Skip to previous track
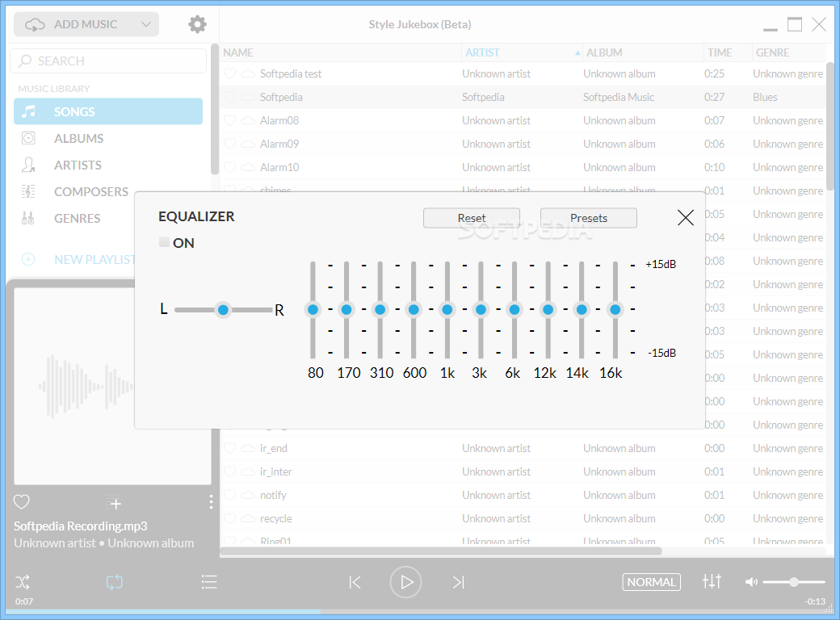 point(355,582)
